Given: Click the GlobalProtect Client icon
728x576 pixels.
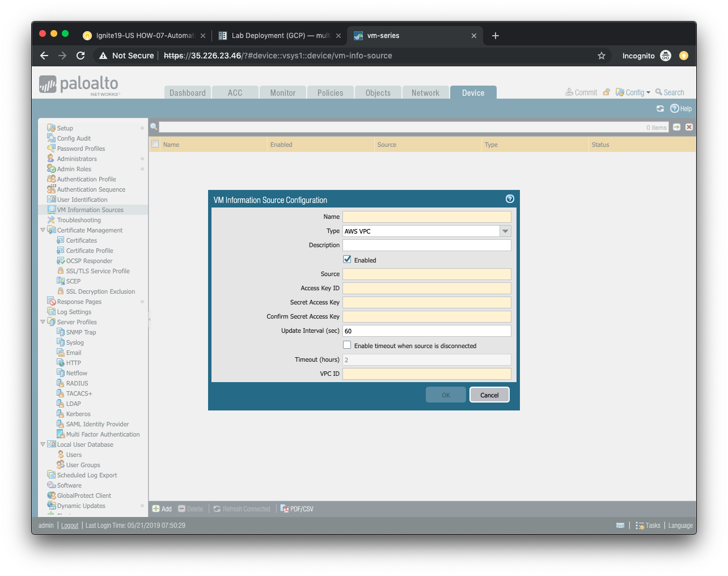Looking at the screenshot, I should [x=51, y=495].
